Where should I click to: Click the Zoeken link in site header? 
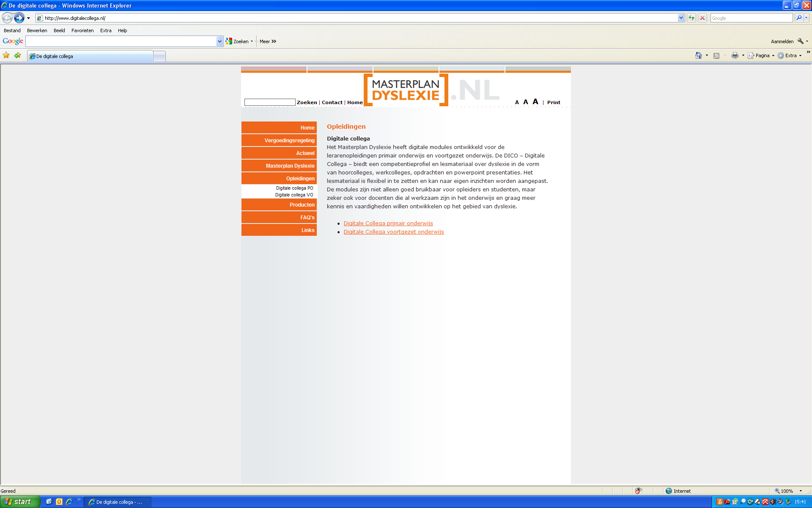point(307,102)
